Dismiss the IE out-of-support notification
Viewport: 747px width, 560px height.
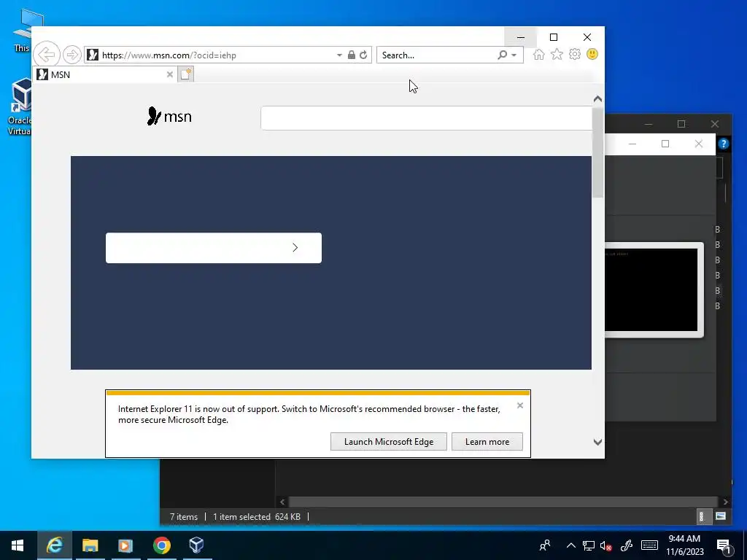519,405
